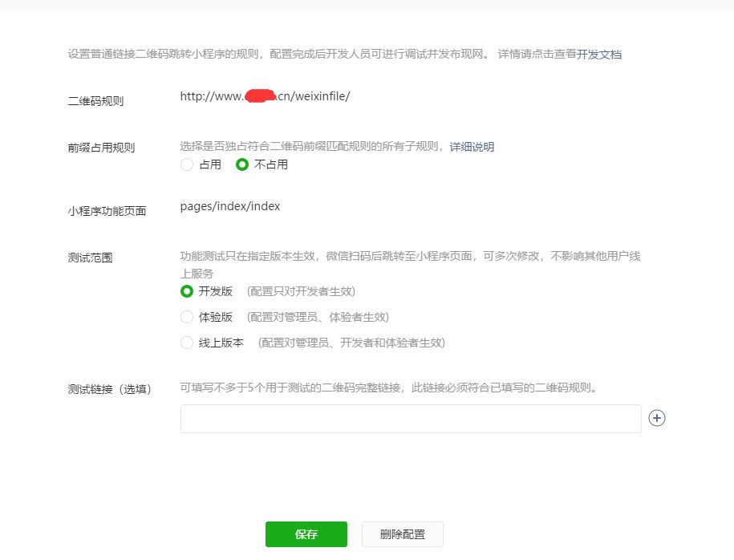This screenshot has height=560, width=734.
Task: Open the 详细说明 link
Action: pyautogui.click(x=472, y=147)
